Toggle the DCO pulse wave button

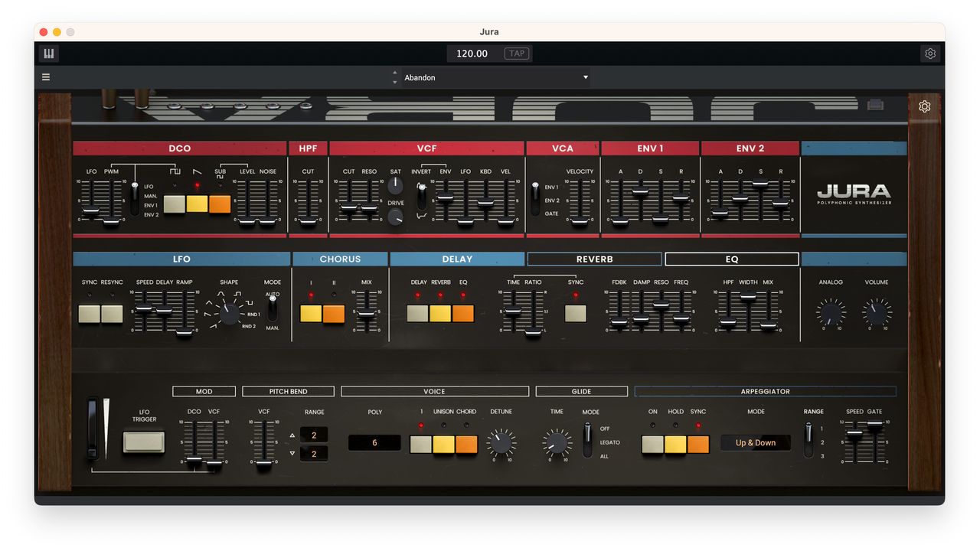175,204
